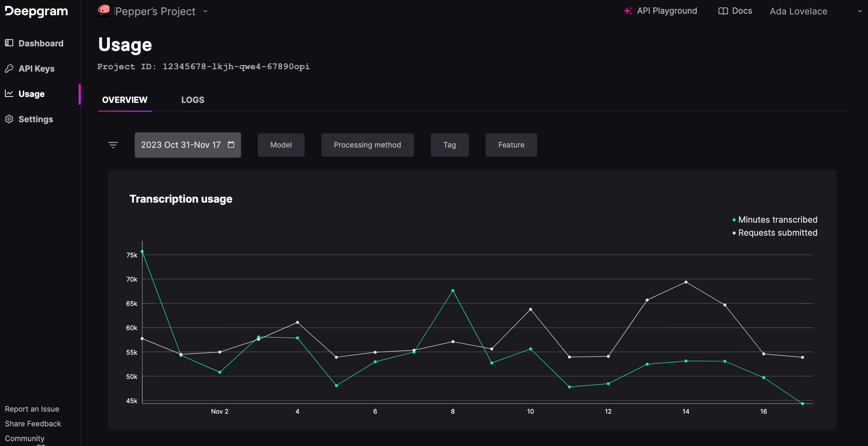Click the Dashboard sidebar icon
868x446 pixels.
click(9, 43)
